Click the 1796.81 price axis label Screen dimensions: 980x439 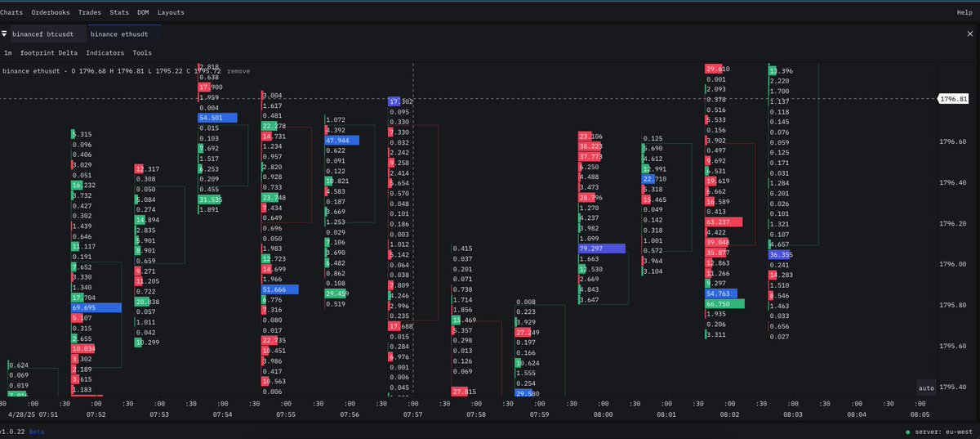point(954,98)
